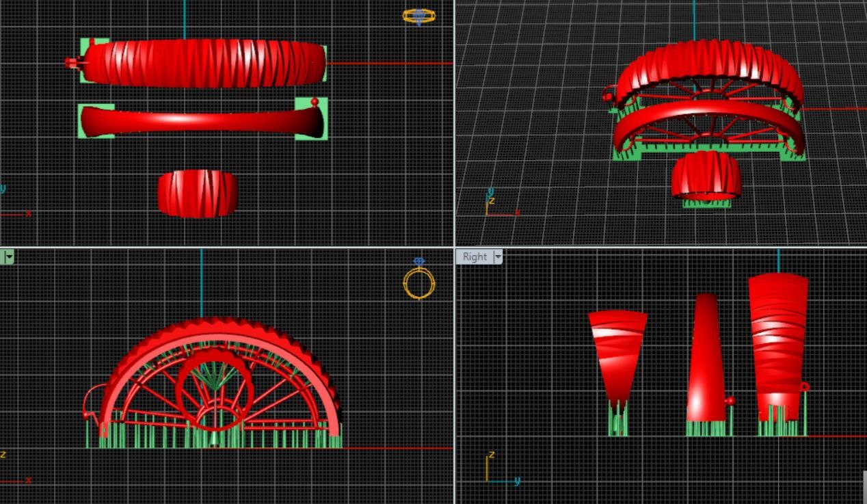
Task: Select the smooth curved band in top view
Action: pos(198,120)
